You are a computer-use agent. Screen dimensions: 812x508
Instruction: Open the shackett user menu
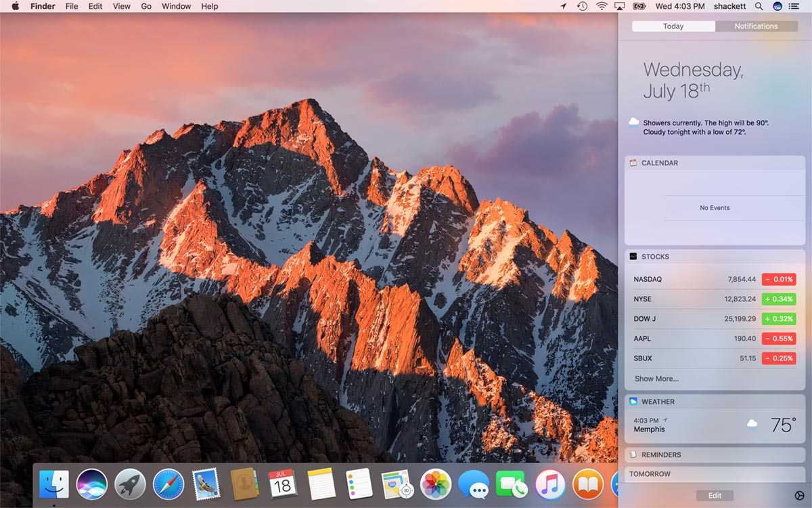728,6
